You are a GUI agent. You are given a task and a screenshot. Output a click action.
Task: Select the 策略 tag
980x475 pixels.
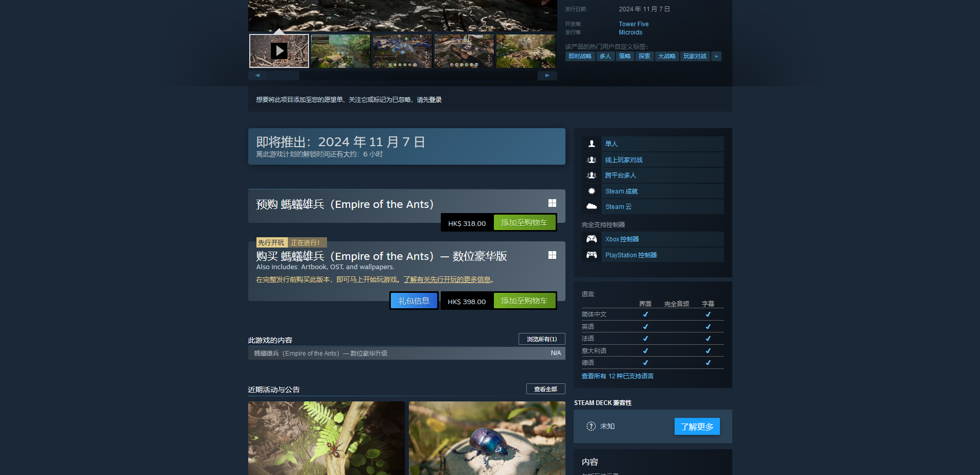(x=625, y=56)
